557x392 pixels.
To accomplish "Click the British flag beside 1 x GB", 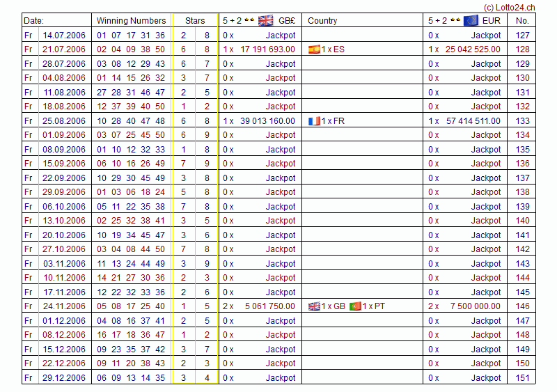I will click(x=314, y=306).
